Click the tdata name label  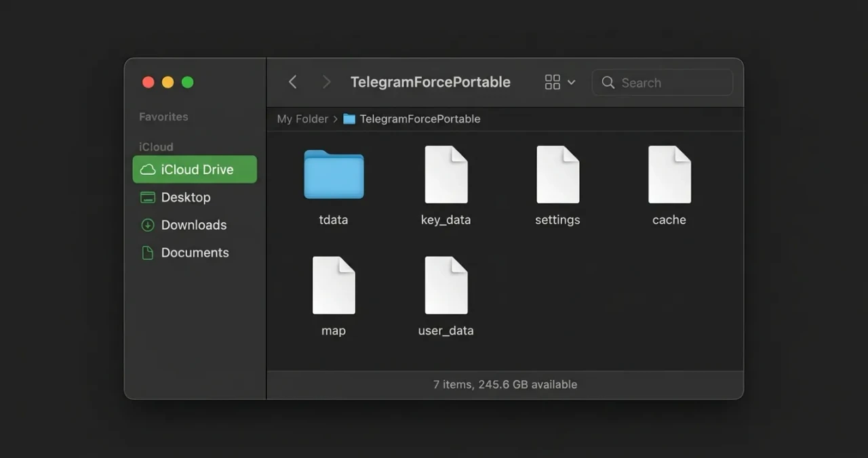click(334, 220)
